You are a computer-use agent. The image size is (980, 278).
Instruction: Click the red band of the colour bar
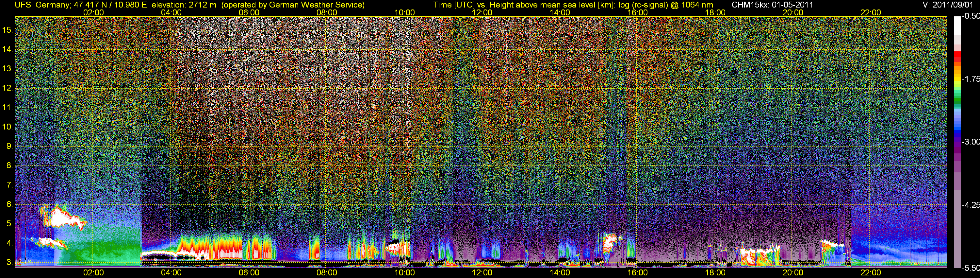click(x=957, y=55)
